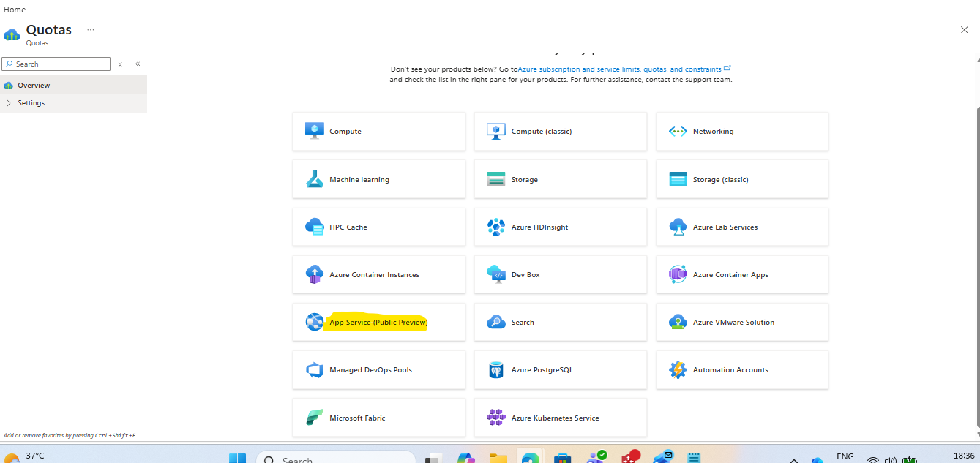Open the Machine learning card

(x=379, y=179)
